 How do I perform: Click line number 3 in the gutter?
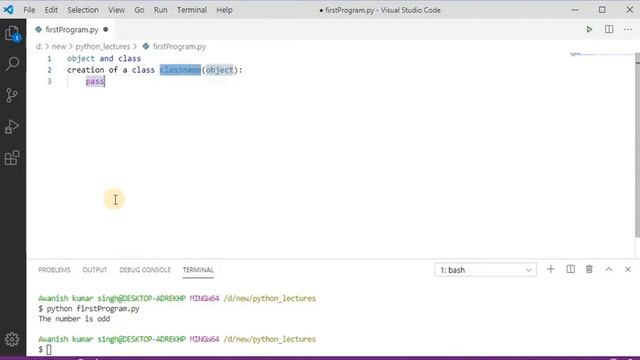(x=49, y=81)
